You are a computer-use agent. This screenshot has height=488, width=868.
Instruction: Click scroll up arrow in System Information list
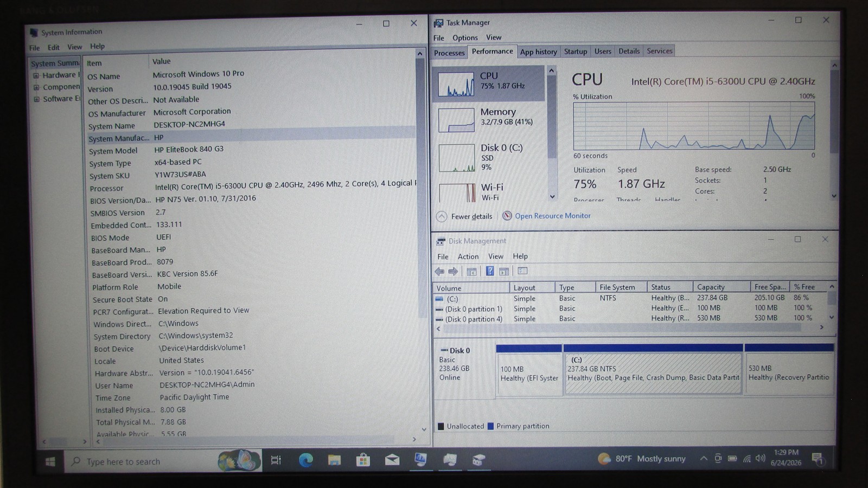click(x=420, y=54)
